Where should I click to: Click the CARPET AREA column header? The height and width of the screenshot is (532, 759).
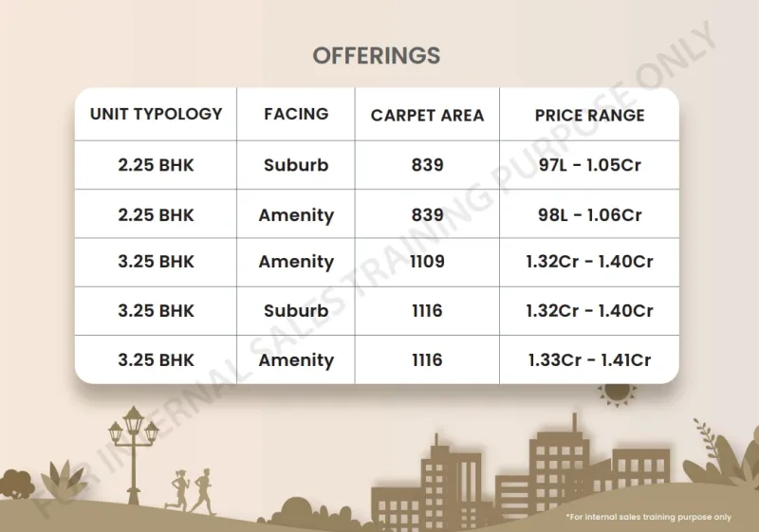pyautogui.click(x=428, y=116)
